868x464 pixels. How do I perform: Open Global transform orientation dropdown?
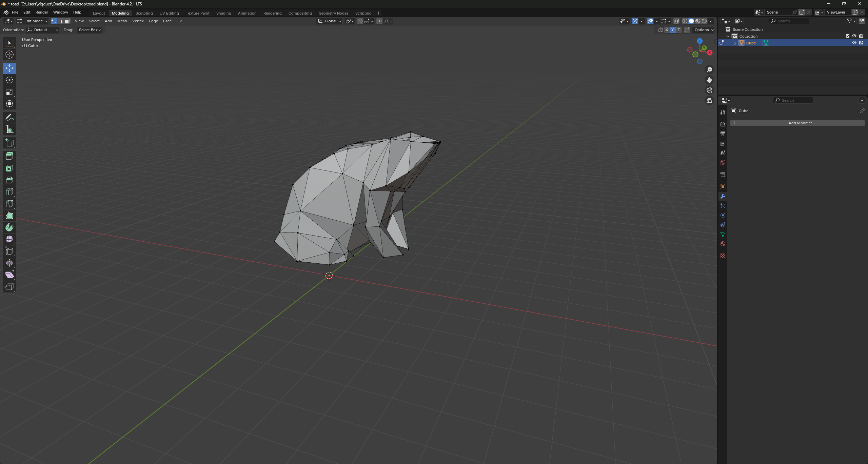point(330,21)
